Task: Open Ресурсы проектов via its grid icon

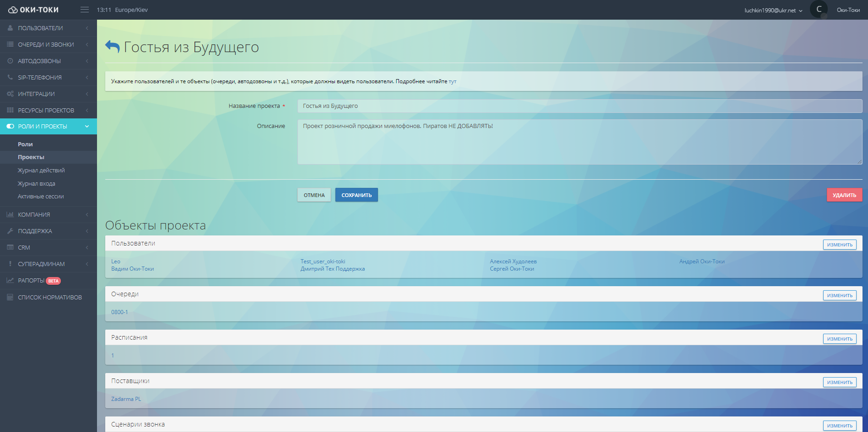Action: (10, 110)
